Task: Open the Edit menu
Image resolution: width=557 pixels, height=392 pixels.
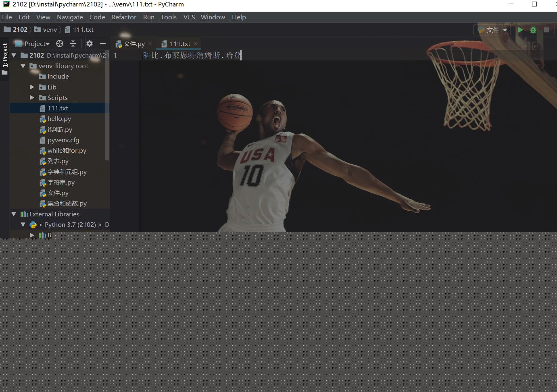Action: point(24,17)
